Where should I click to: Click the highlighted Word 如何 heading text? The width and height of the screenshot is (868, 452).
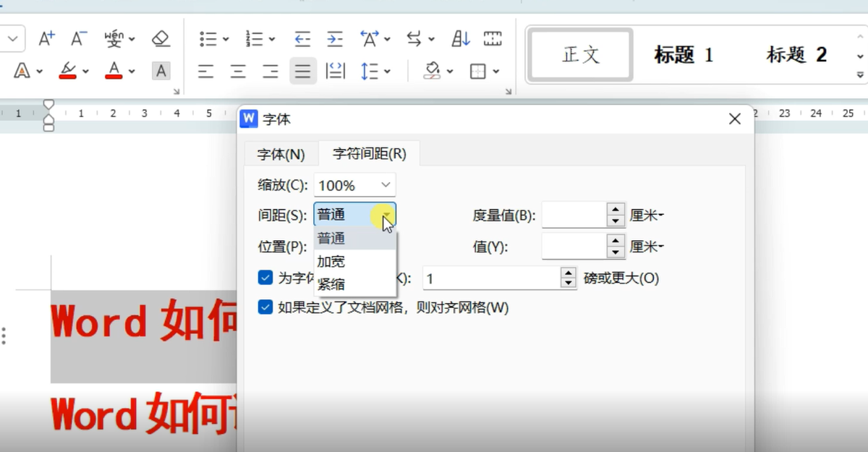pyautogui.click(x=144, y=321)
